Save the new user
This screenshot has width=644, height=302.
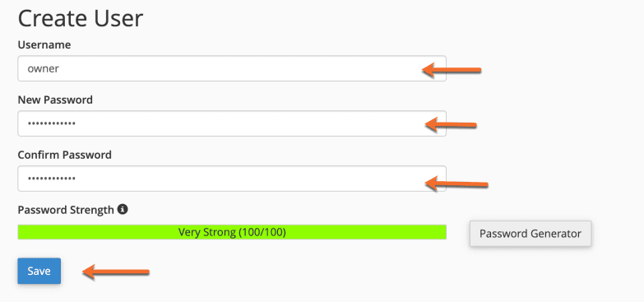[x=39, y=272]
